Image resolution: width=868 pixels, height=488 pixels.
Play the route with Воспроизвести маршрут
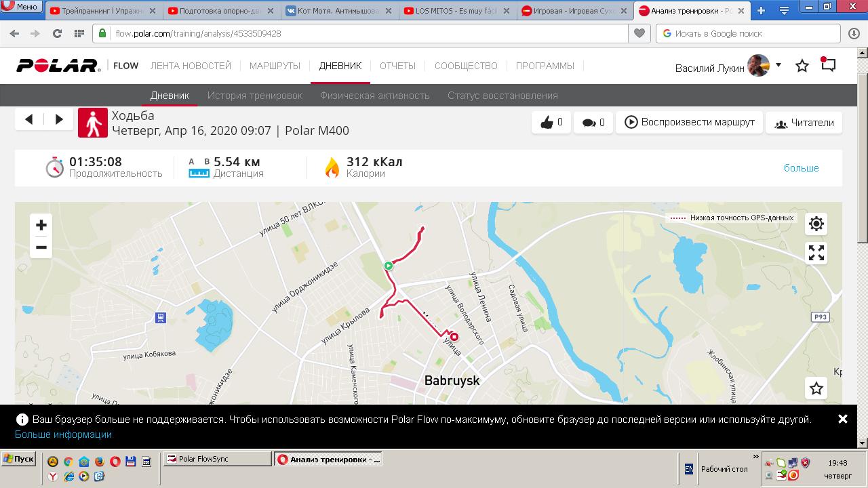pos(689,123)
